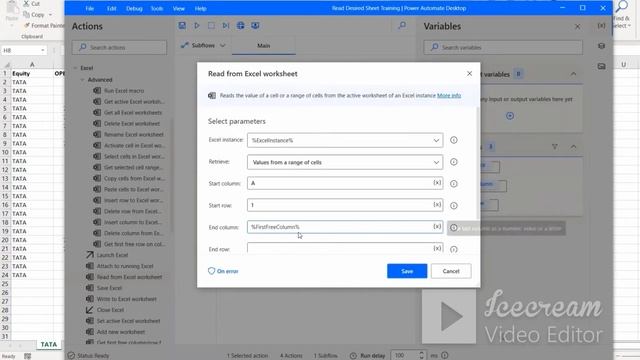Click the Search actions box

tap(120, 47)
